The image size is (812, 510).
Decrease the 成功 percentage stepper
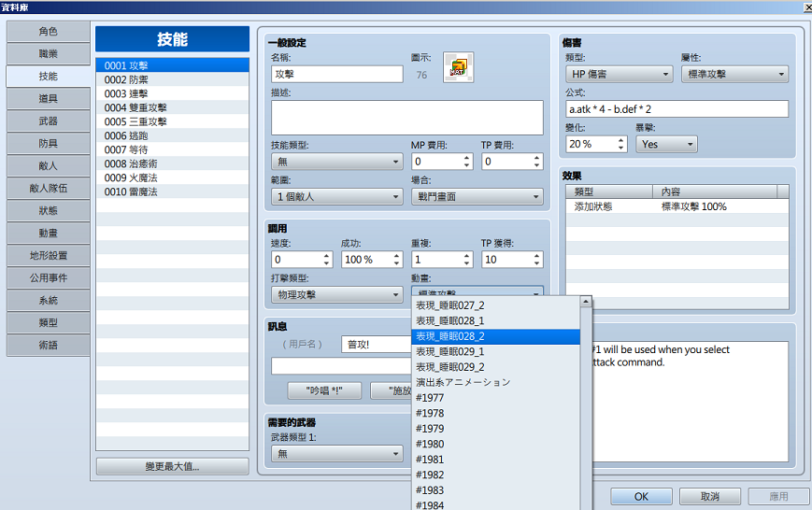point(397,263)
